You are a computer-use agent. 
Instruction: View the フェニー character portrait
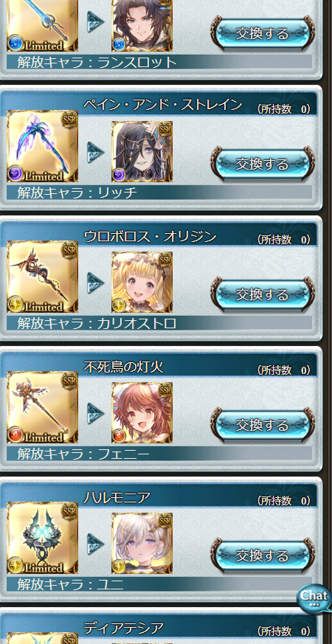(x=142, y=413)
